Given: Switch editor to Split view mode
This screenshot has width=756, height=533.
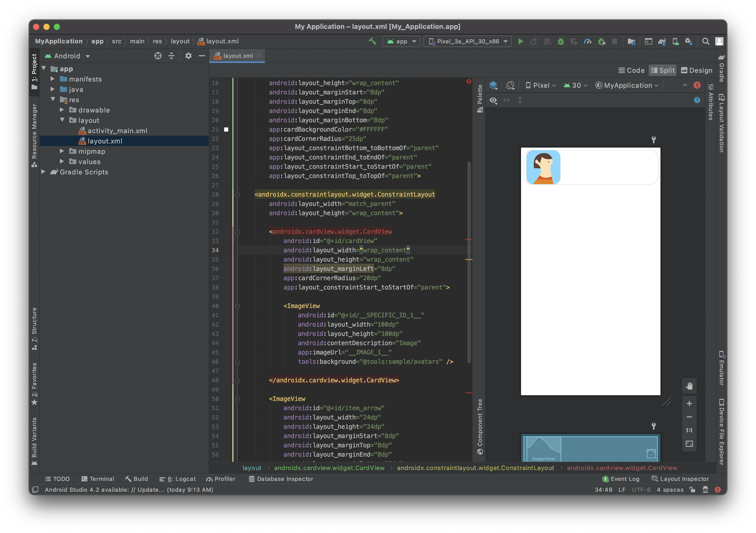Looking at the screenshot, I should (663, 70).
